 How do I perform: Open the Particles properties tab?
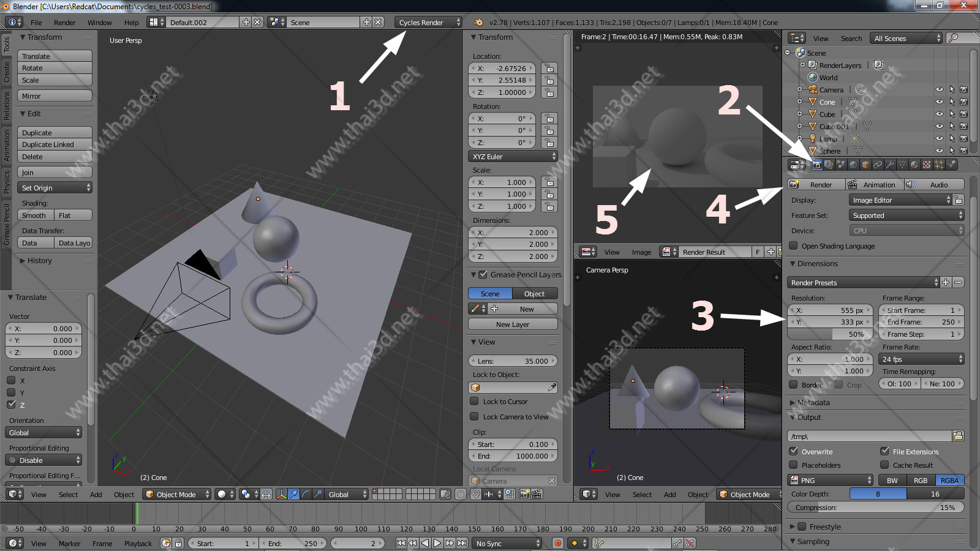click(939, 165)
